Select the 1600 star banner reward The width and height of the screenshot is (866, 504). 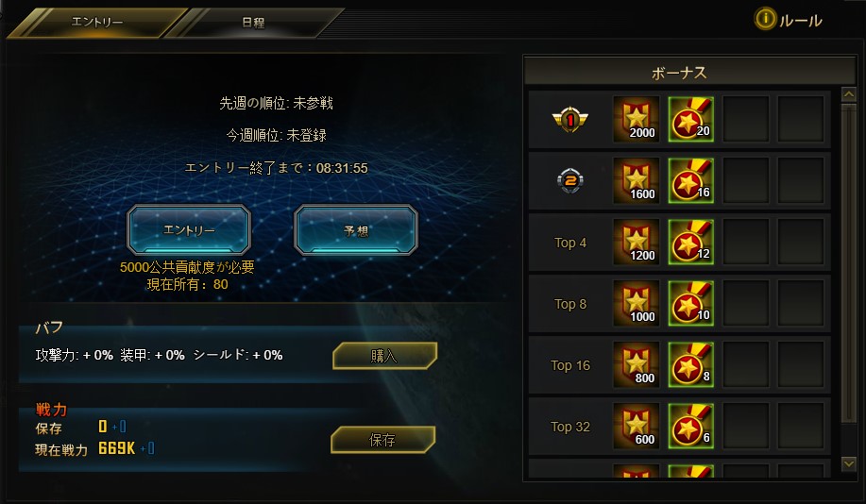(x=636, y=180)
